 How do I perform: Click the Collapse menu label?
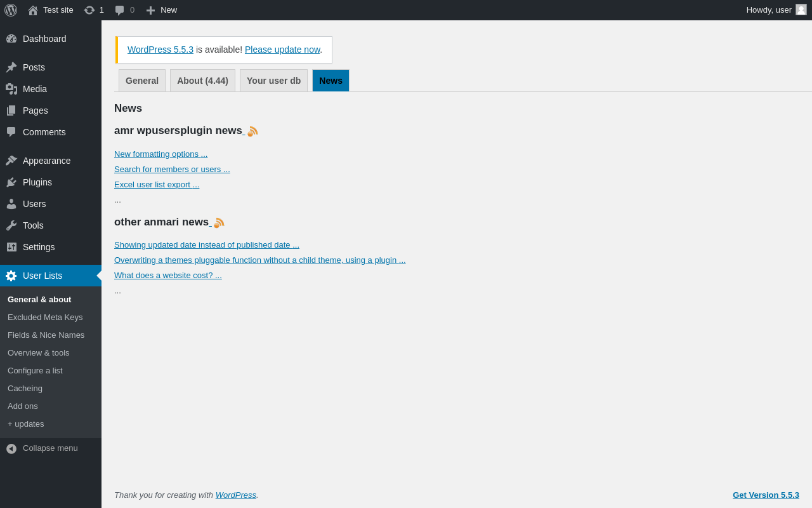(50, 448)
